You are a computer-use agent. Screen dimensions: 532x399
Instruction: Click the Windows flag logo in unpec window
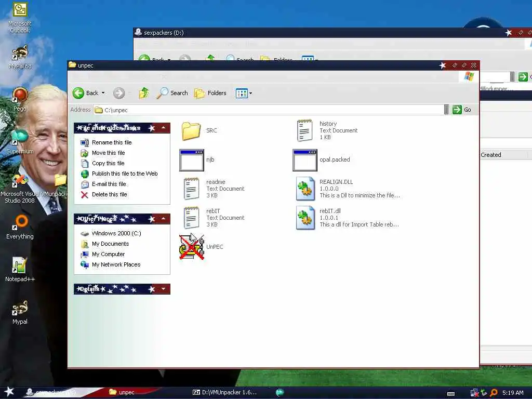pos(469,76)
